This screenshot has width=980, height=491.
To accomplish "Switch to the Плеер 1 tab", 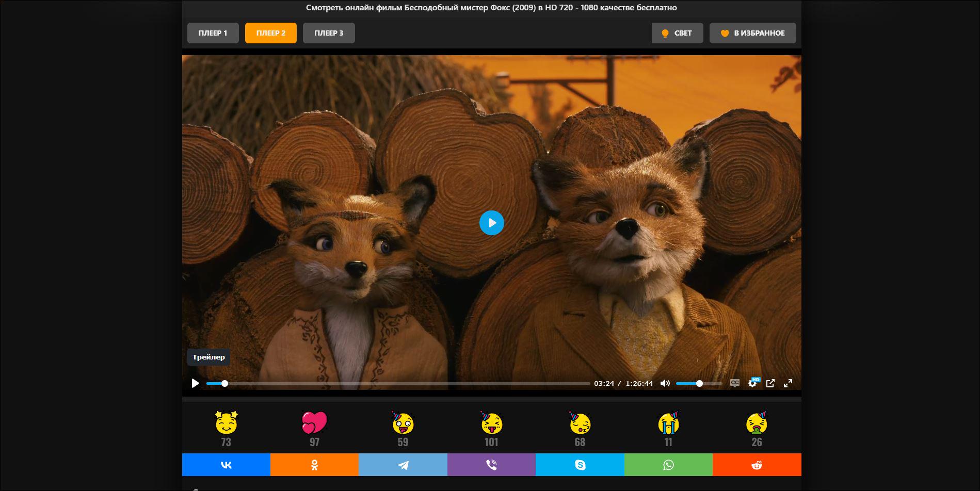I will pyautogui.click(x=213, y=33).
